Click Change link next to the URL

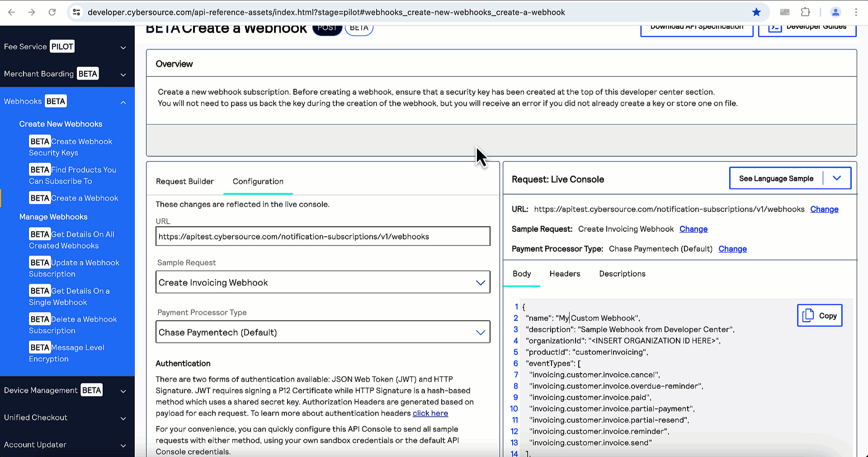pyautogui.click(x=824, y=209)
